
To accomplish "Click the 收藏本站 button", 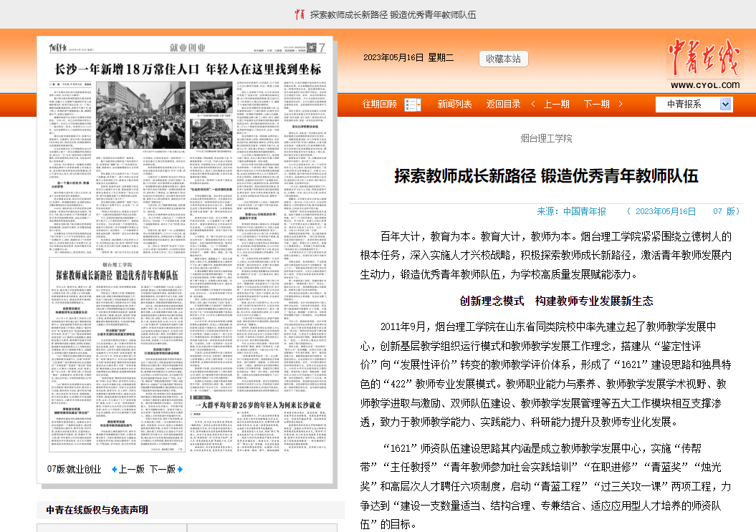I will click(x=503, y=59).
